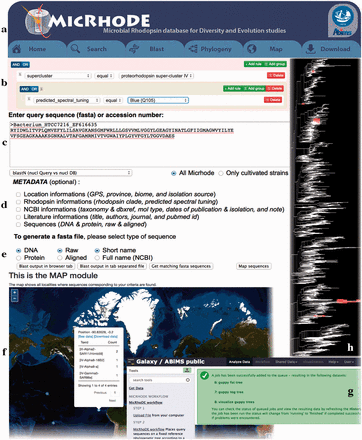Screen dimensions: 362x440
Task: Click Blast output in tab separated file
Action: pyautogui.click(x=112, y=266)
